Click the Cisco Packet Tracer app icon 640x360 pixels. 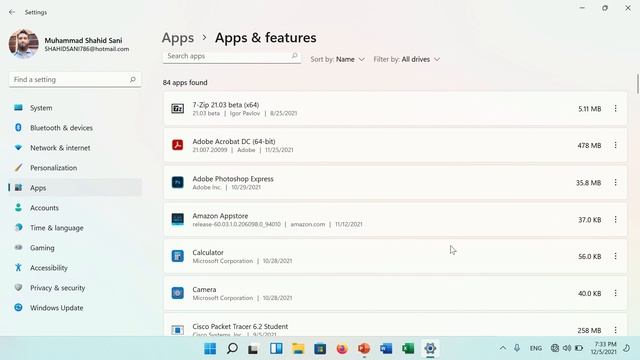point(178,329)
